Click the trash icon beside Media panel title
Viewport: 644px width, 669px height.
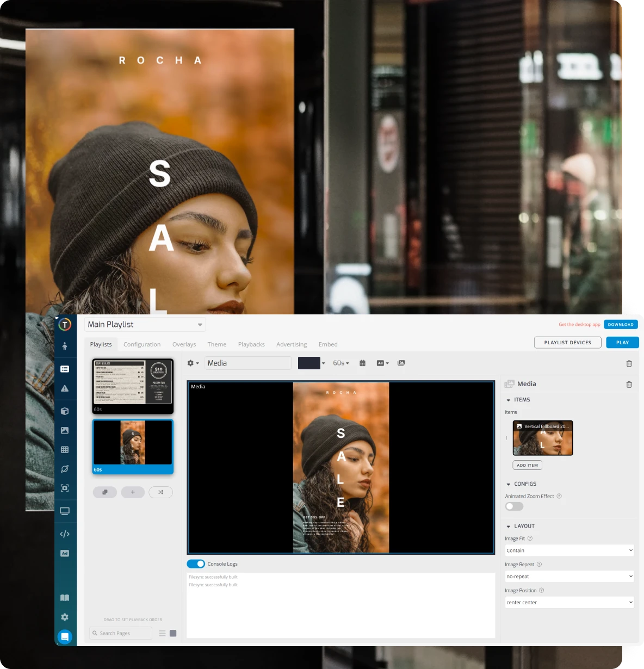pyautogui.click(x=629, y=385)
